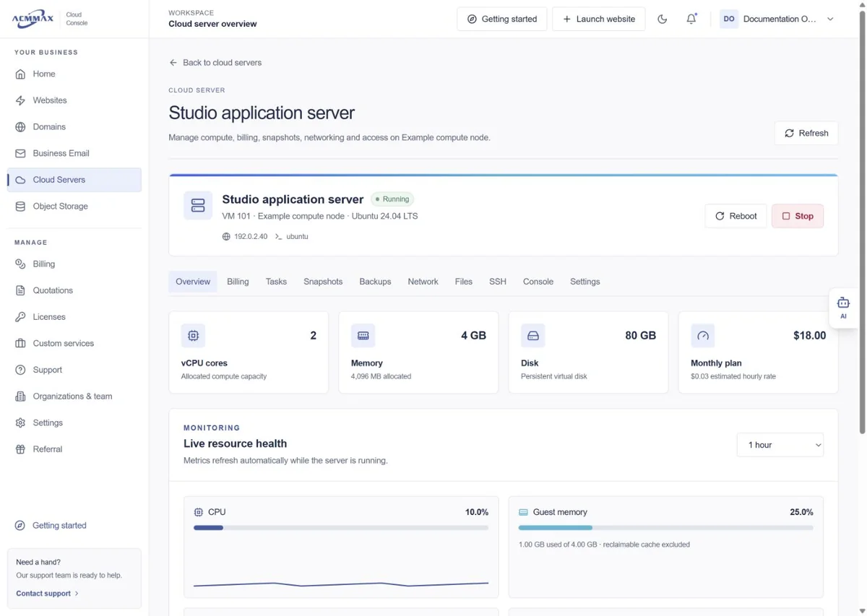This screenshot has height=616, width=867.
Task: Click the Monthly plan gauge icon
Action: (703, 336)
